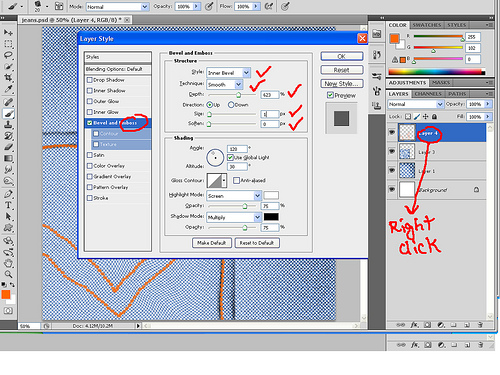500x375 pixels.
Task: Open the Gloss Contour picker arrow
Action: pyautogui.click(x=224, y=181)
